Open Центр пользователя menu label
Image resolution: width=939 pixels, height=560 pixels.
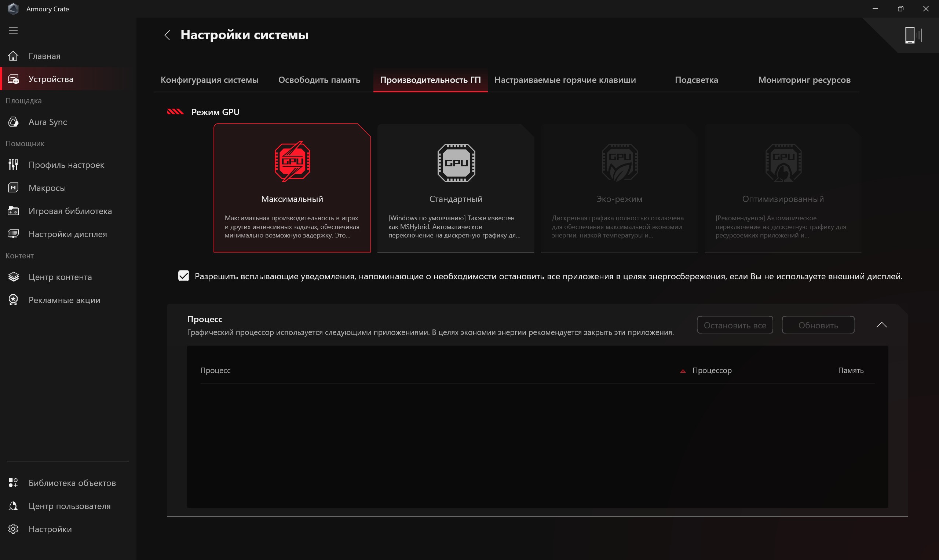pyautogui.click(x=69, y=506)
